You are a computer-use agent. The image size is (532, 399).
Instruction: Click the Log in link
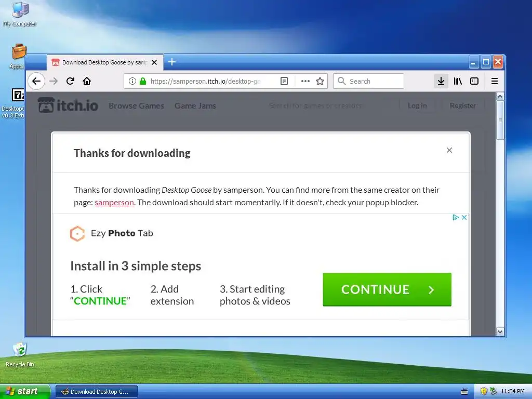click(417, 105)
